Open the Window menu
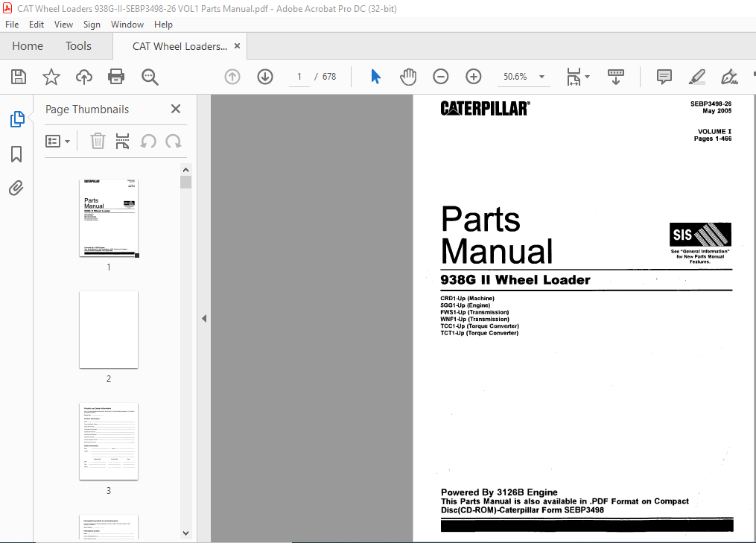 click(127, 25)
